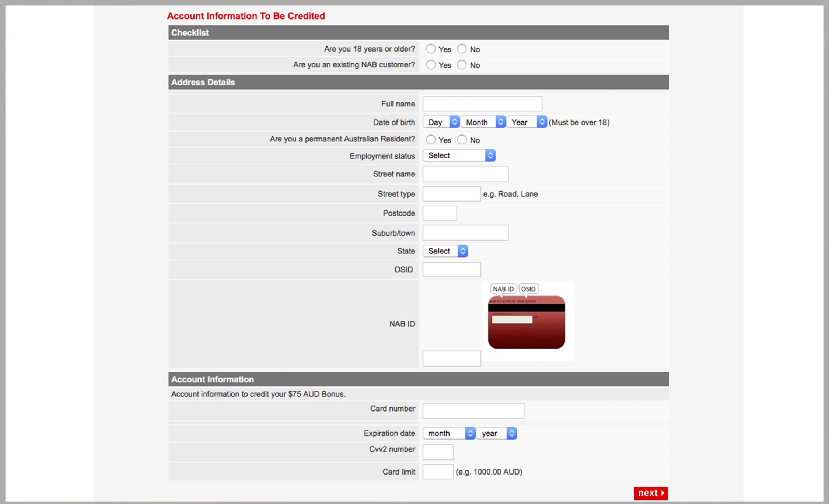829x504 pixels.
Task: Select No for existing NAB customer
Action: tap(462, 64)
